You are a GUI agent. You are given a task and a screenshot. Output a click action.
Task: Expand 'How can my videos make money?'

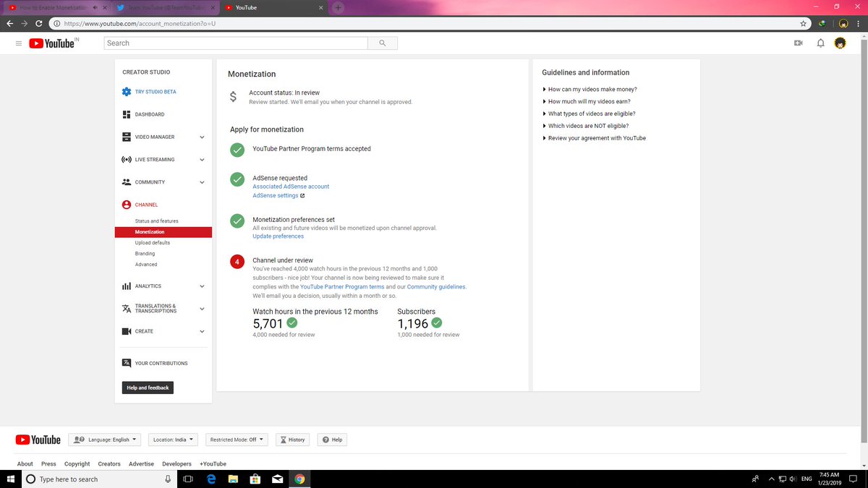coord(590,90)
